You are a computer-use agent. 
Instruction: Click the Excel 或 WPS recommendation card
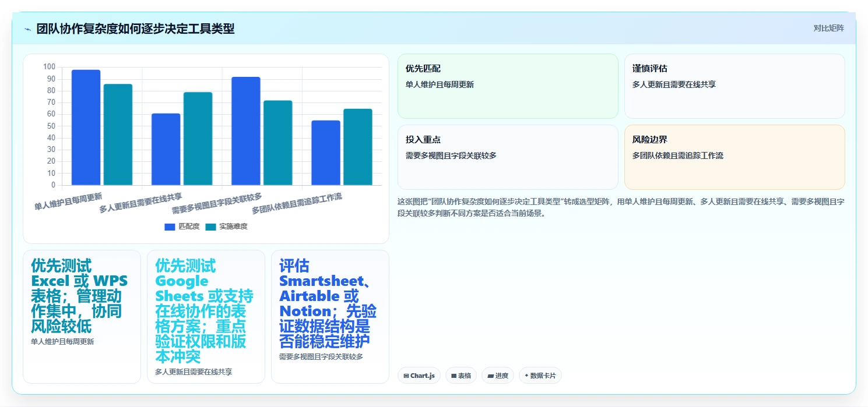[82, 317]
